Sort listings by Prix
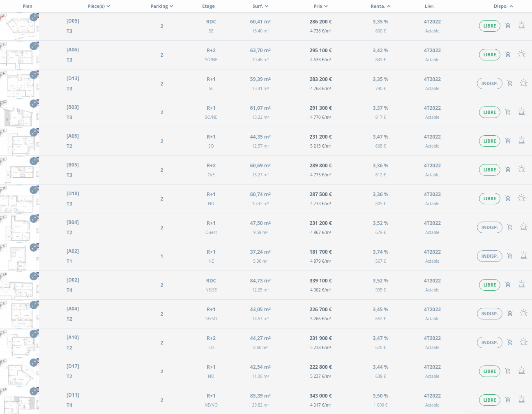 (320, 6)
